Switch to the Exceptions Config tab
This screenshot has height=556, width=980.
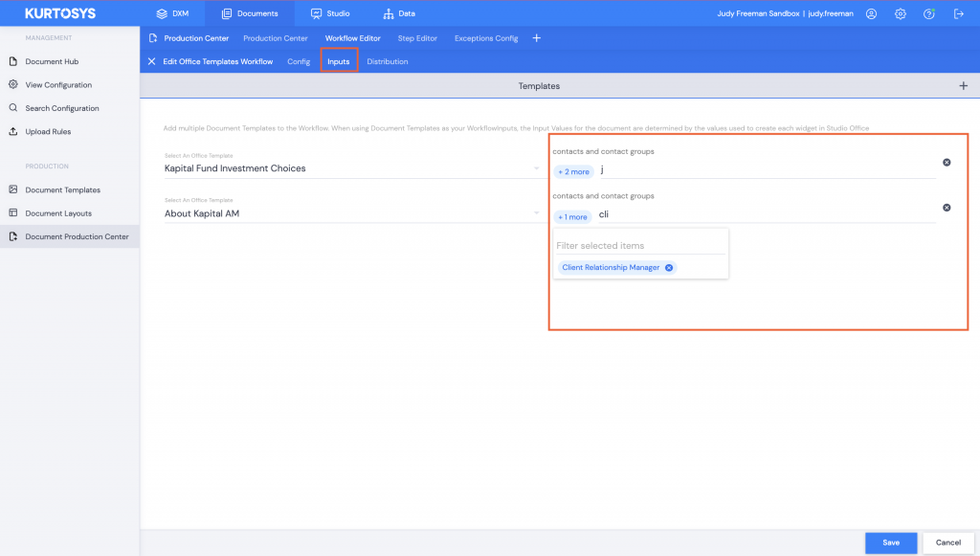point(486,38)
